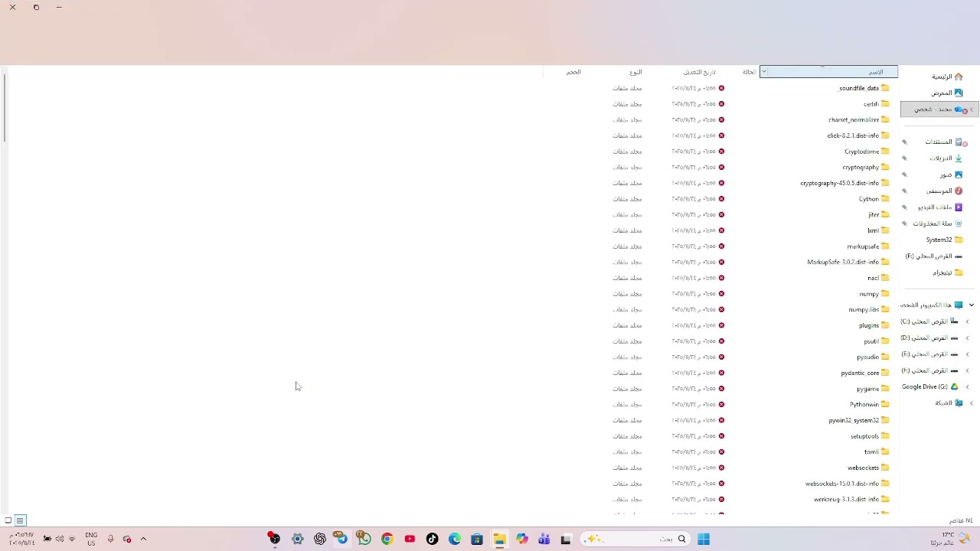Screen dimensions: 980x551
Task: Select the pygame folder icon
Action: 885,389
